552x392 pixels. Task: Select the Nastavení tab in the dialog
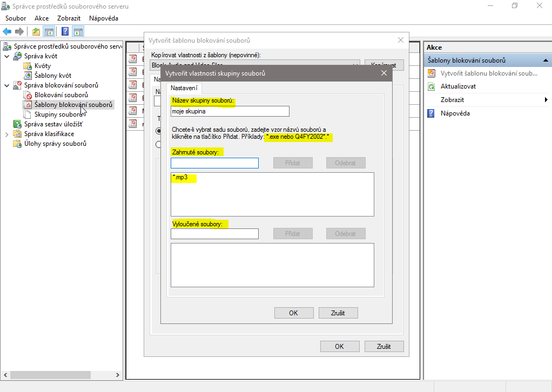(x=184, y=88)
